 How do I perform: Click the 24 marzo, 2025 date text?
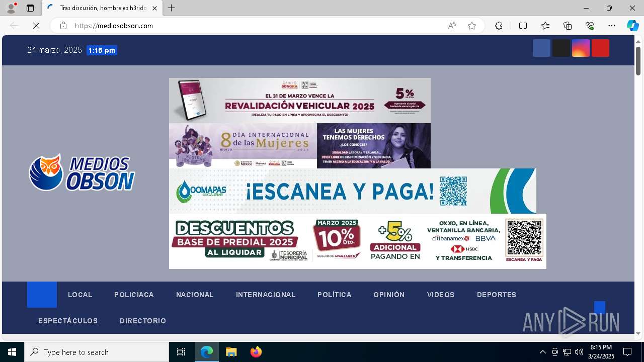(x=54, y=50)
